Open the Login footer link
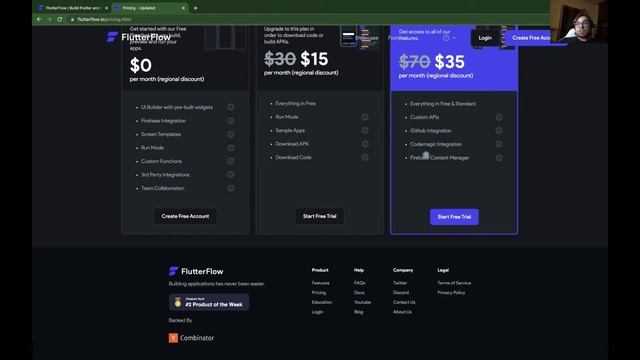This screenshot has width=640, height=360. coord(317,312)
